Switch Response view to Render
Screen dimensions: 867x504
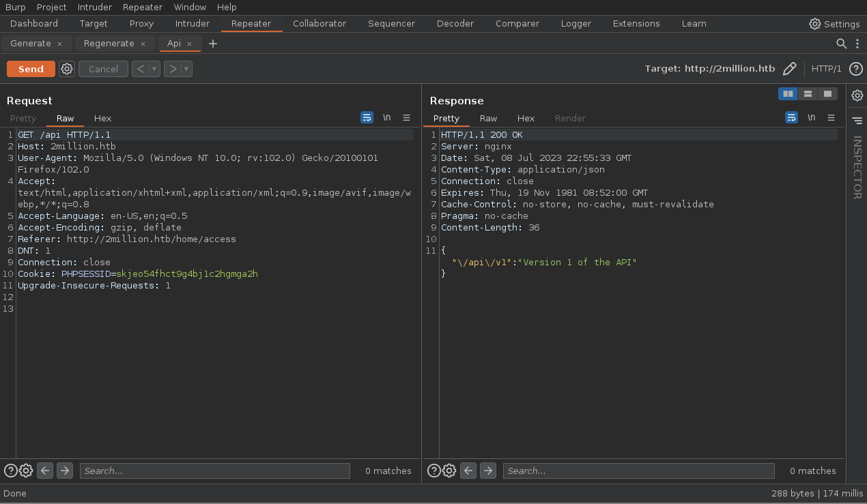[x=570, y=118]
